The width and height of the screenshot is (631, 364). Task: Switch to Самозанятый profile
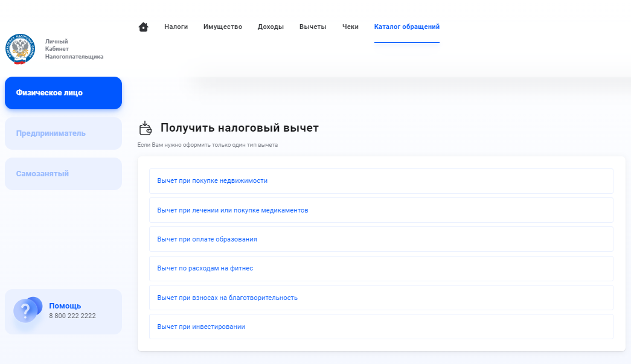point(63,174)
